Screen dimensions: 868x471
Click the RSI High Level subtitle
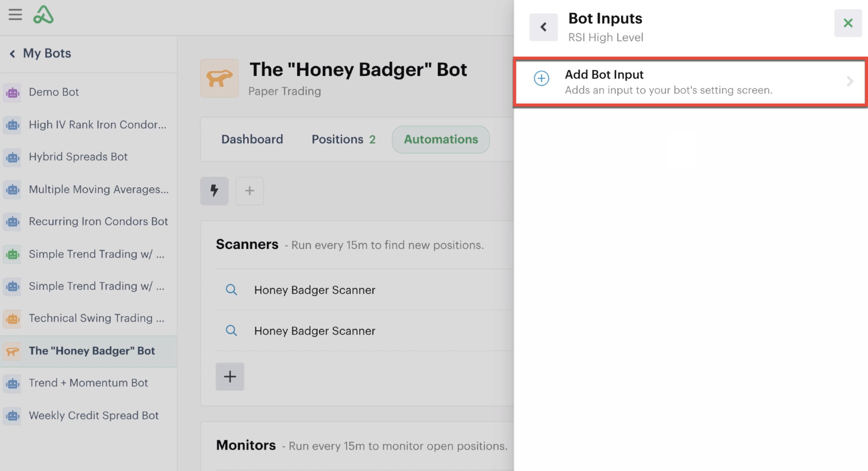click(x=605, y=38)
